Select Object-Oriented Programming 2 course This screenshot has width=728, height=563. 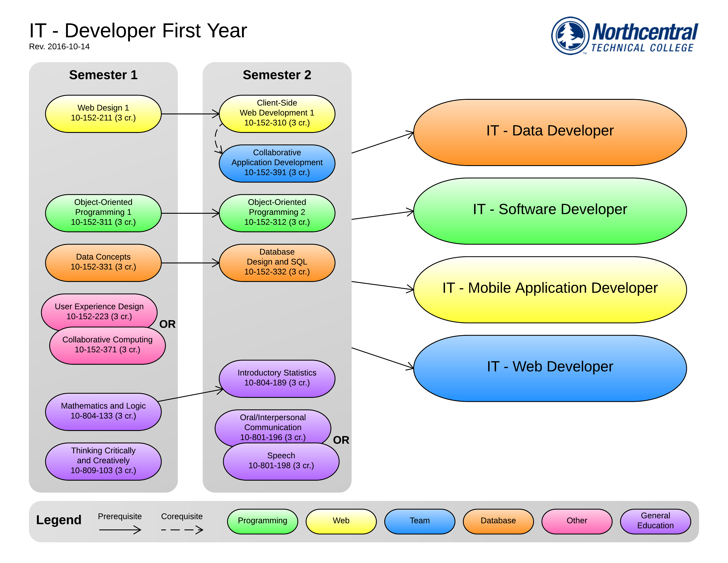(277, 213)
